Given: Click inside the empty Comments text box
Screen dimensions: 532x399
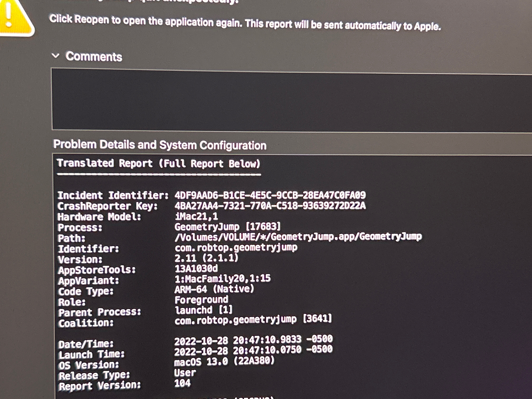Looking at the screenshot, I should tap(289, 101).
